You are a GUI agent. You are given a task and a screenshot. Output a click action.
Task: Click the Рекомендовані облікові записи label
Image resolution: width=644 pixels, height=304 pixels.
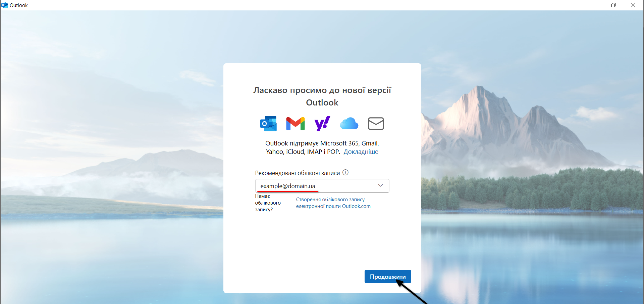click(297, 173)
